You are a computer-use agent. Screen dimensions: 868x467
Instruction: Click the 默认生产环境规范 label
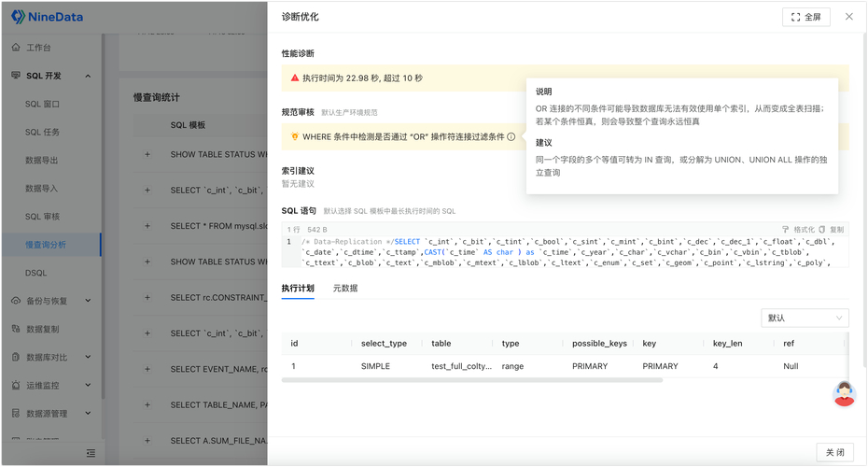[x=349, y=112]
